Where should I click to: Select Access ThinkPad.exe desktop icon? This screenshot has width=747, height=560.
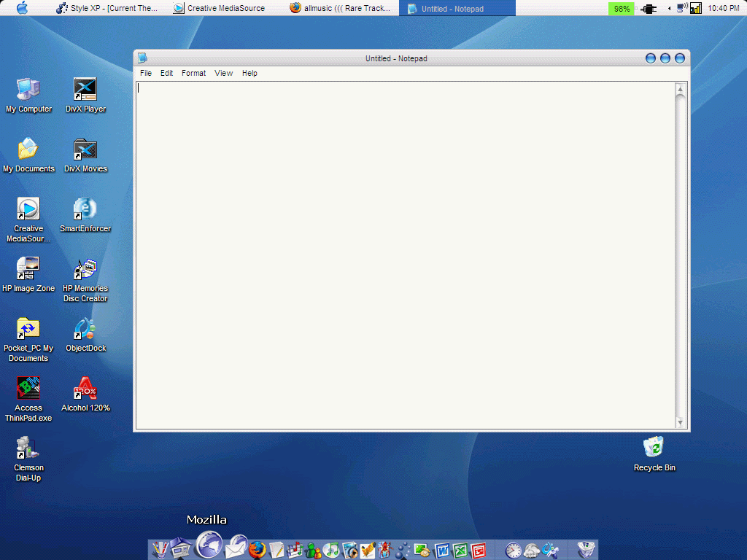[x=28, y=400]
